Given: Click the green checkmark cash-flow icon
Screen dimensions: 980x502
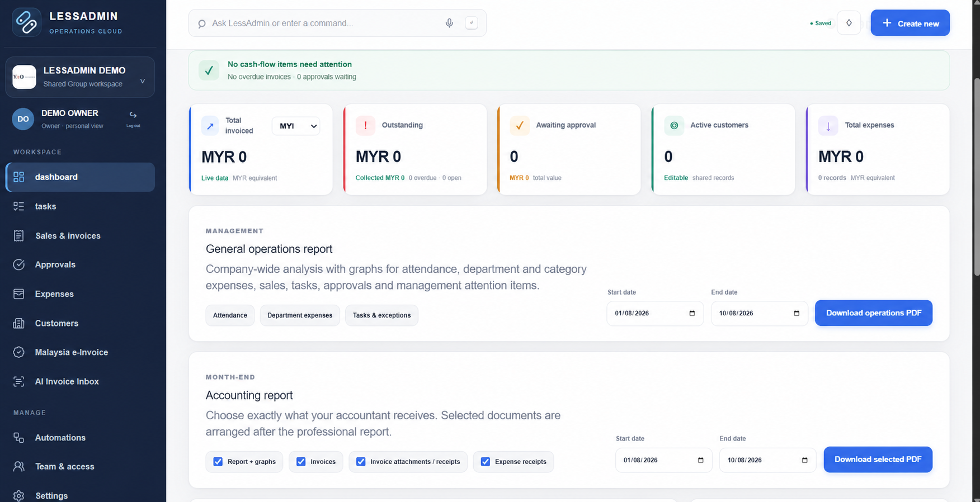Looking at the screenshot, I should 209,70.
